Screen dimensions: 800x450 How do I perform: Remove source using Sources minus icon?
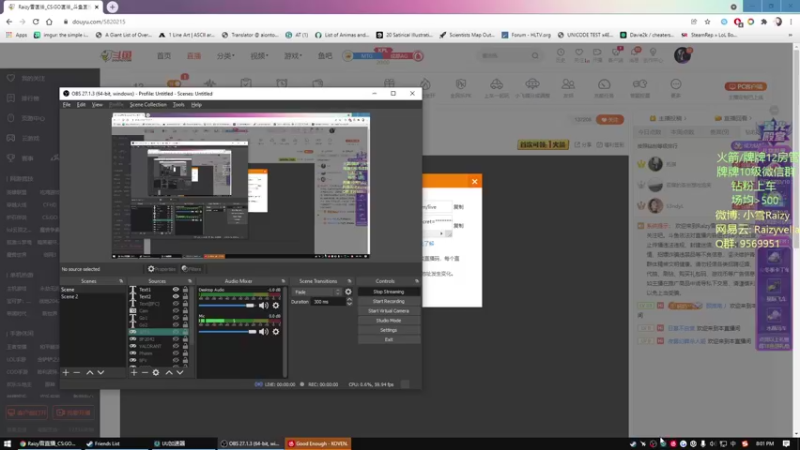(145, 372)
